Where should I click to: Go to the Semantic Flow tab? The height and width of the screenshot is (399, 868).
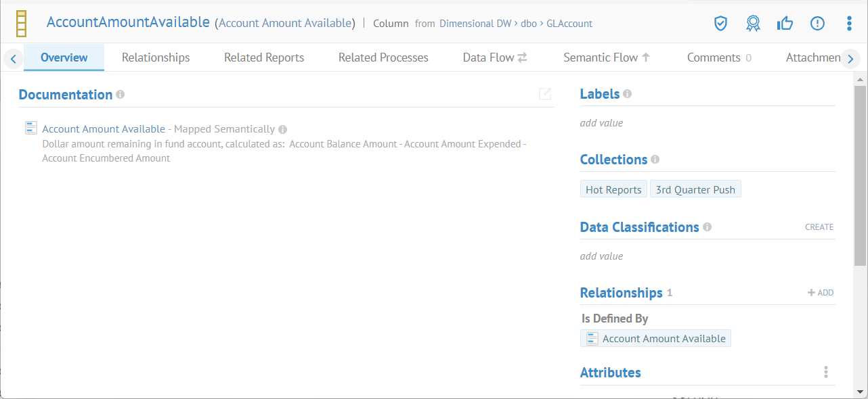[x=606, y=57]
